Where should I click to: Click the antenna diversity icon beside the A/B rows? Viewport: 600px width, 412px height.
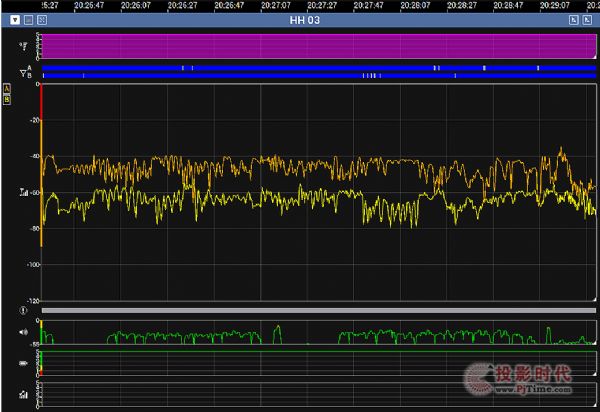click(x=22, y=72)
